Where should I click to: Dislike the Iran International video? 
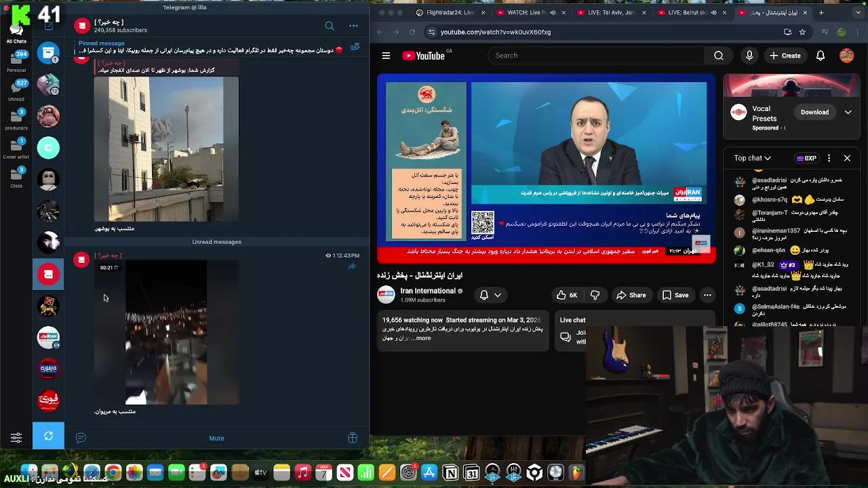[x=595, y=295]
